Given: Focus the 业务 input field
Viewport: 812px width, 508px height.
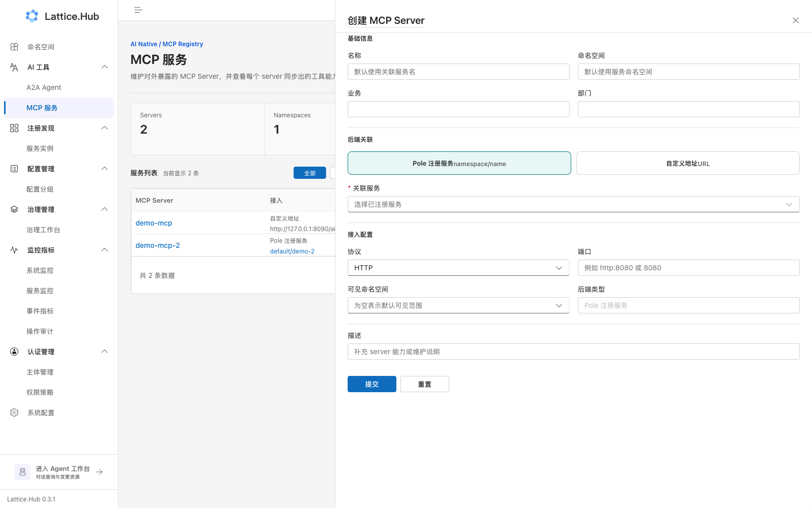Looking at the screenshot, I should coord(458,109).
